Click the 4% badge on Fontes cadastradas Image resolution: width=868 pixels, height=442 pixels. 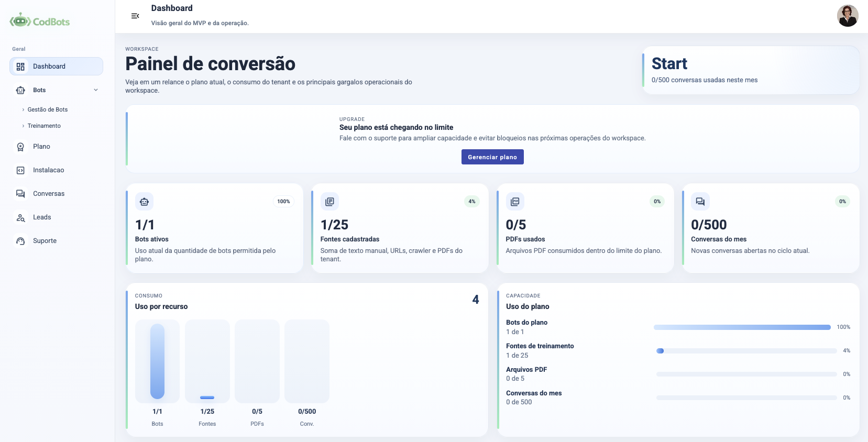click(x=472, y=202)
